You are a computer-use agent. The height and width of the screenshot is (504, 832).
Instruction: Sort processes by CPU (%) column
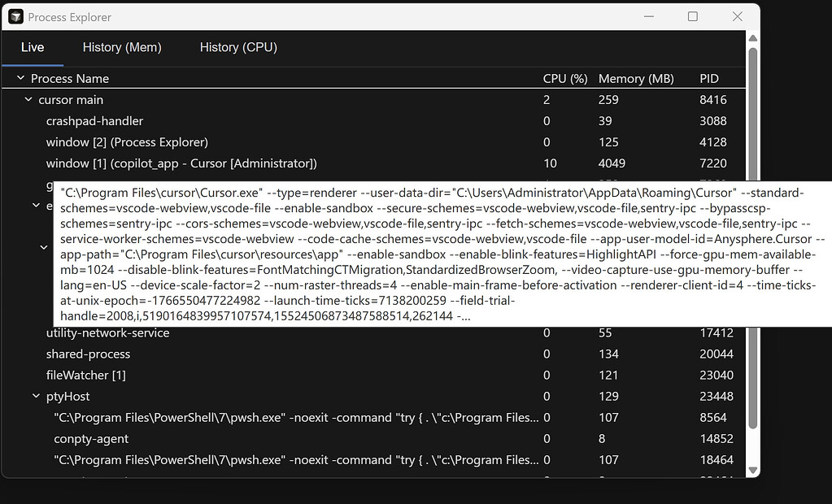coord(564,78)
